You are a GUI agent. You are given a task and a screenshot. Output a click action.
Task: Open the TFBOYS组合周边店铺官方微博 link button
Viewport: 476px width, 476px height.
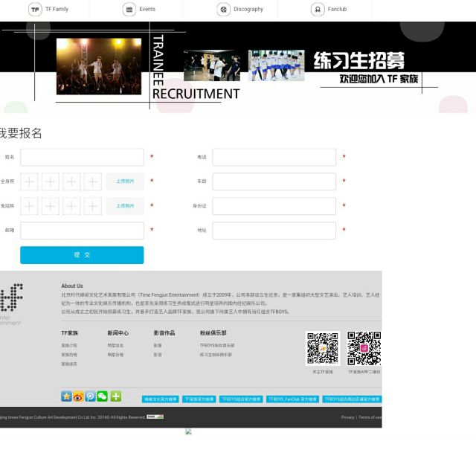tap(352, 399)
